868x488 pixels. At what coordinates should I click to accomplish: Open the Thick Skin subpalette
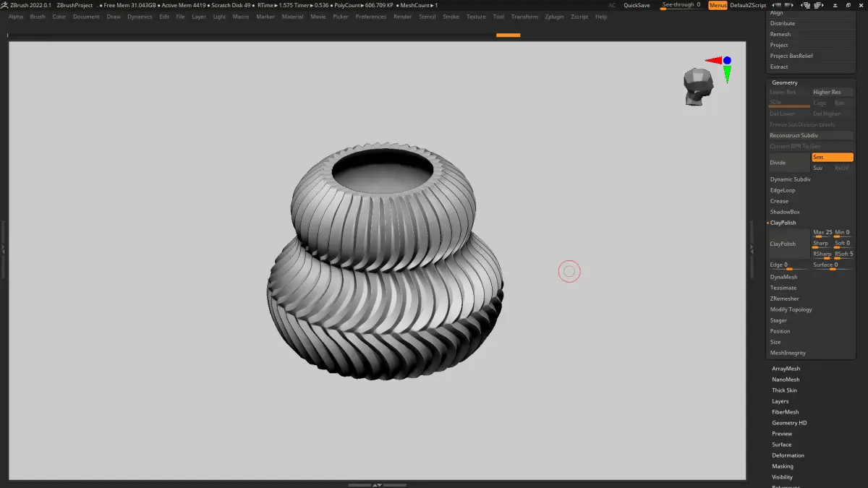[x=784, y=390]
